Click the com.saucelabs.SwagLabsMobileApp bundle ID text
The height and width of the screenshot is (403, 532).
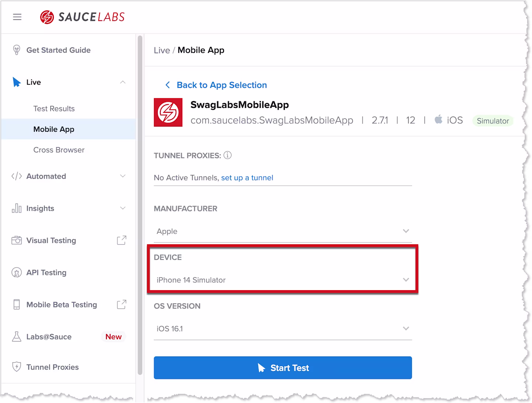coord(272,120)
